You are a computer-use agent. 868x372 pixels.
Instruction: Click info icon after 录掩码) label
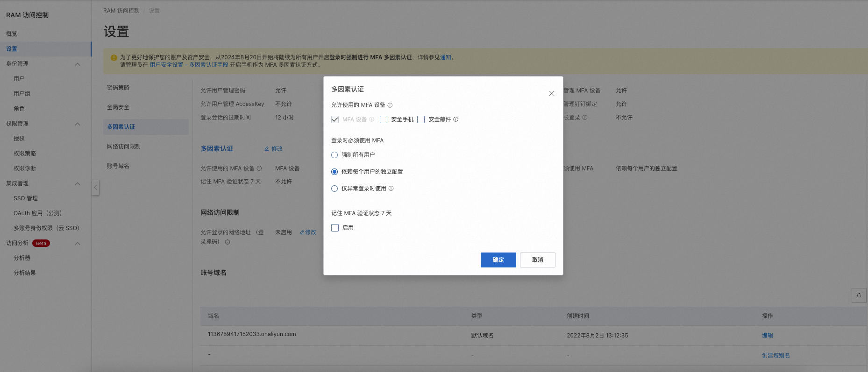click(x=228, y=242)
